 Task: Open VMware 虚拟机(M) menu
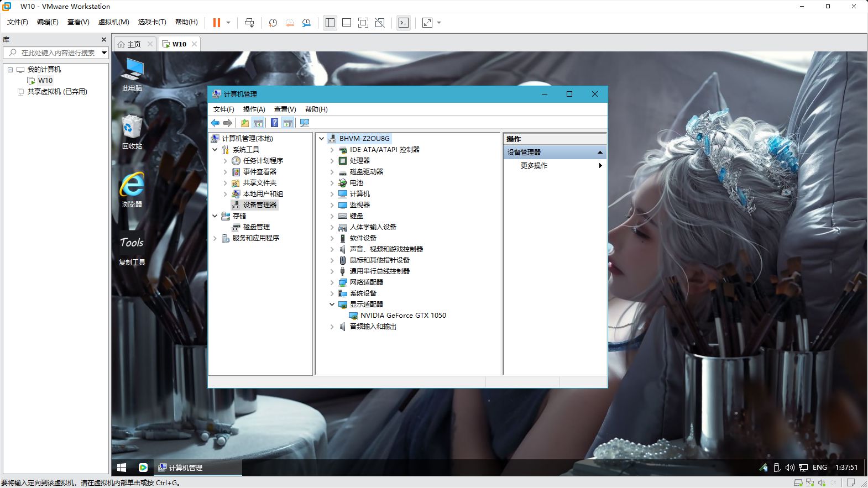(113, 22)
